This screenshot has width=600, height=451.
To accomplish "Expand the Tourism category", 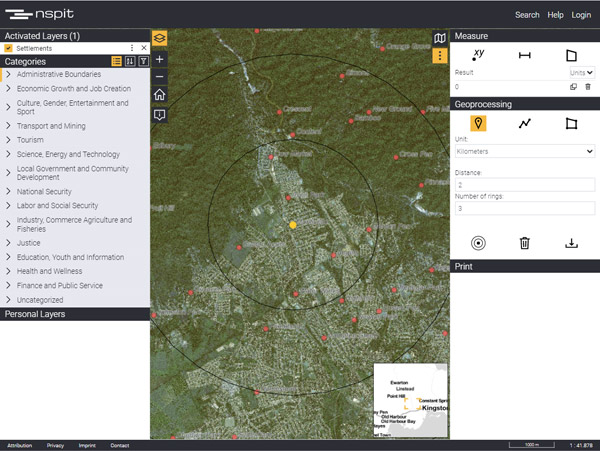I will pyautogui.click(x=8, y=140).
